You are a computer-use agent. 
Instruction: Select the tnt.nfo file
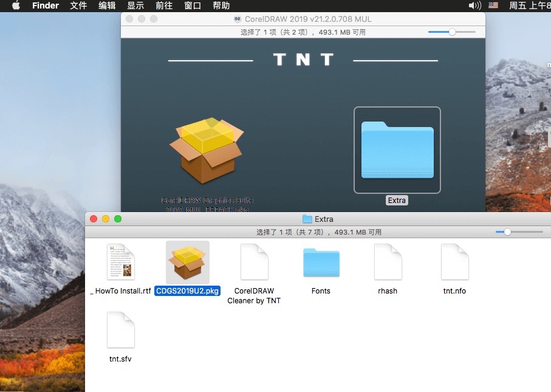tap(454, 262)
